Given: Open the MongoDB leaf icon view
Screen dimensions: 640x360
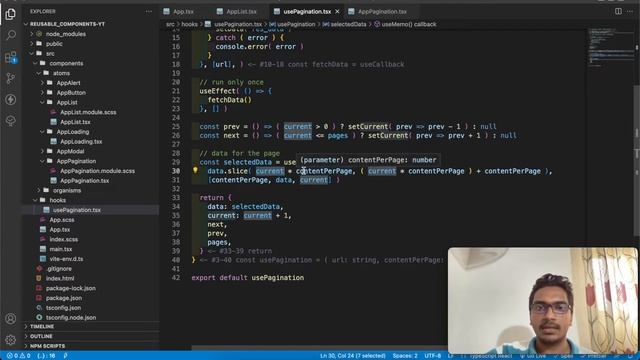Looking at the screenshot, I should point(11,120).
